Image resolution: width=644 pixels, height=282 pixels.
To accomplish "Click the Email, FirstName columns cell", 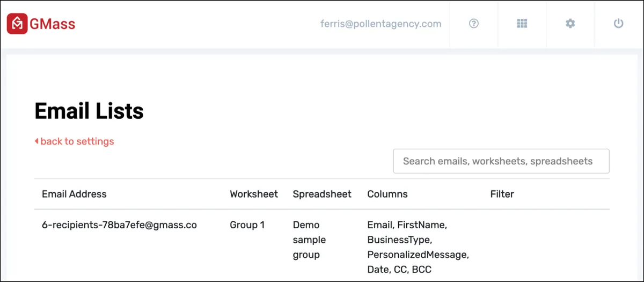I will click(x=418, y=247).
